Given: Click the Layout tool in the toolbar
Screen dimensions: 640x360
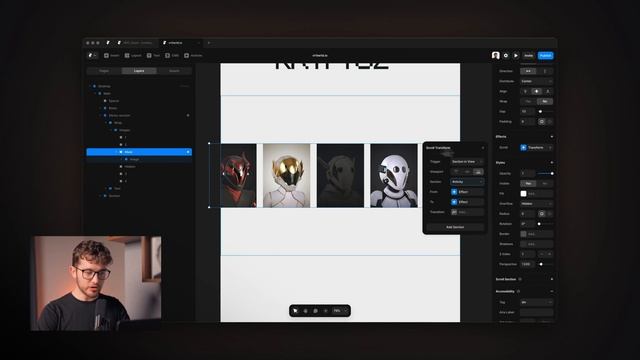Looking at the screenshot, I should click(x=133, y=55).
